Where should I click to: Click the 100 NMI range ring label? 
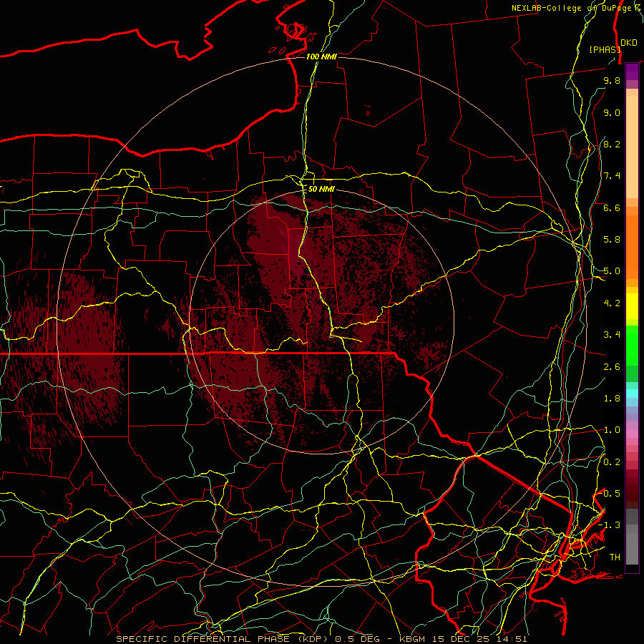click(321, 57)
